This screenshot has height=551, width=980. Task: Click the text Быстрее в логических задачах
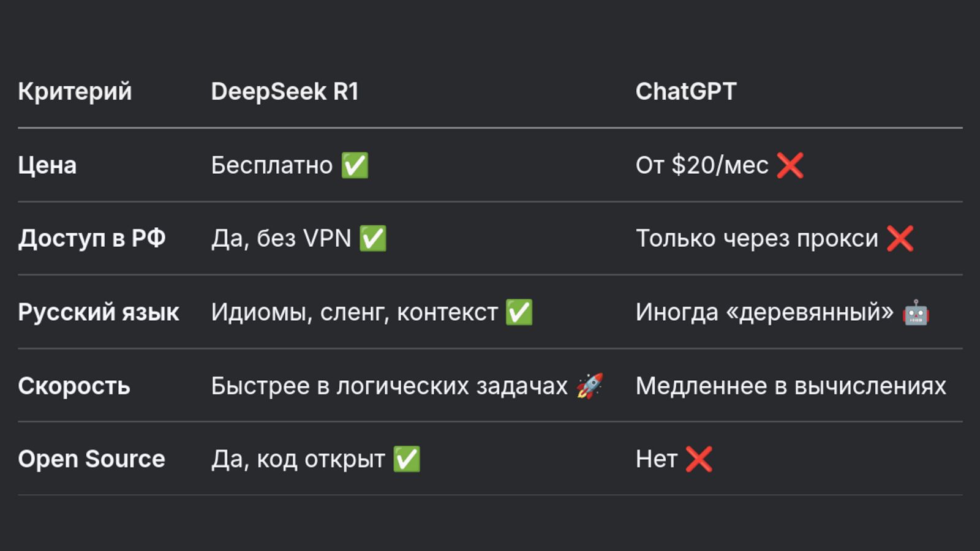point(390,386)
